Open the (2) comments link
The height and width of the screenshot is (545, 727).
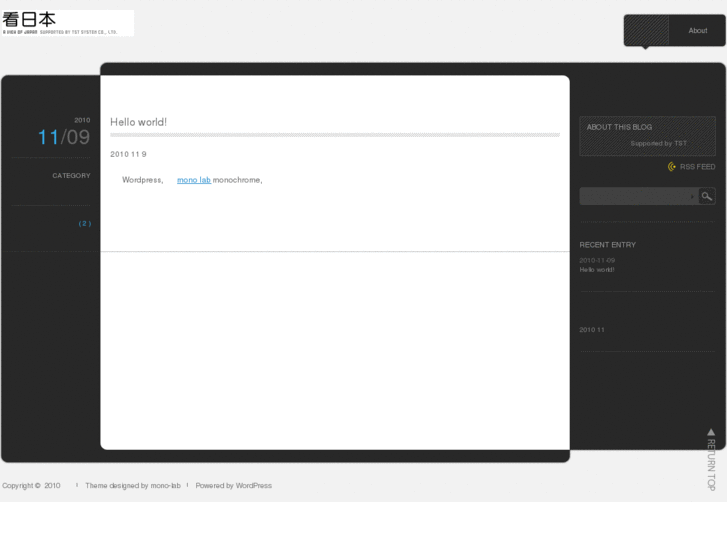pyautogui.click(x=85, y=224)
